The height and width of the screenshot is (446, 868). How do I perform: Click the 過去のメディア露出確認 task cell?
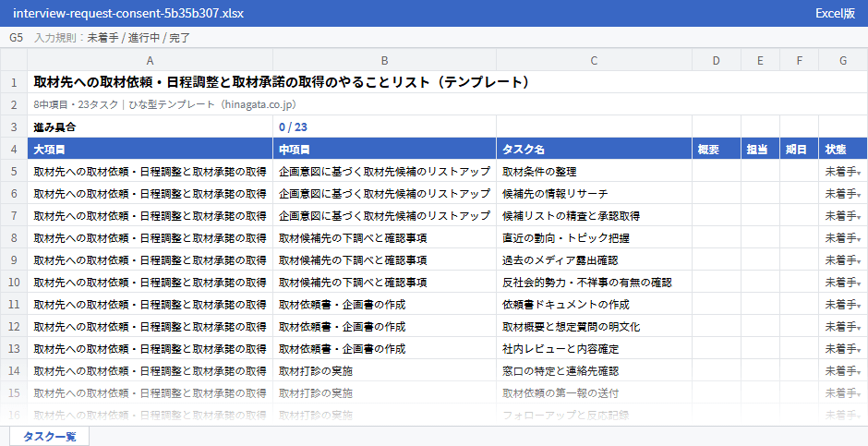[594, 259]
